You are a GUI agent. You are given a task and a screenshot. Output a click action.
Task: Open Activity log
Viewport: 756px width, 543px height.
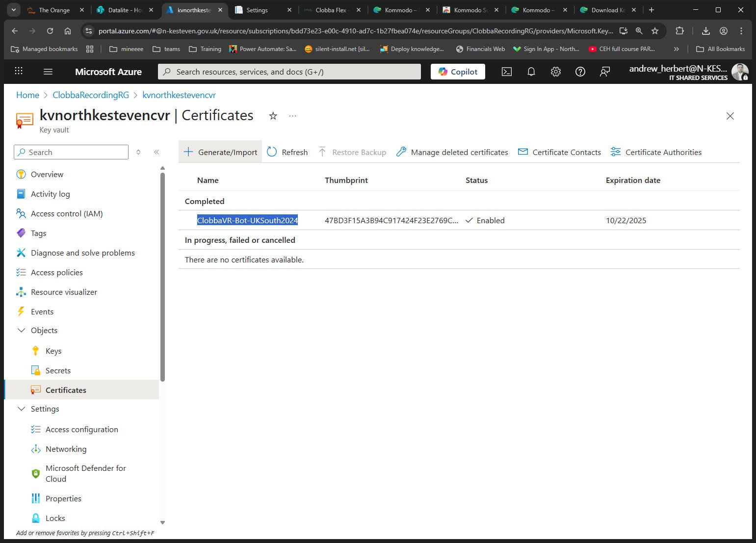[x=50, y=194]
